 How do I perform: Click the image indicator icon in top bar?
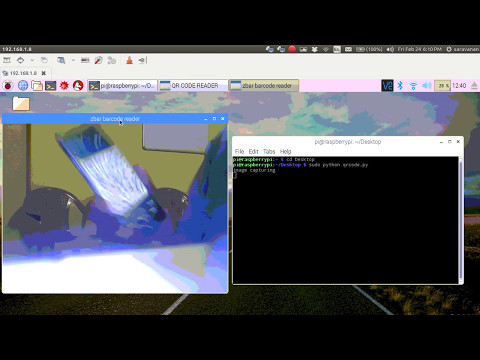[x=303, y=49]
